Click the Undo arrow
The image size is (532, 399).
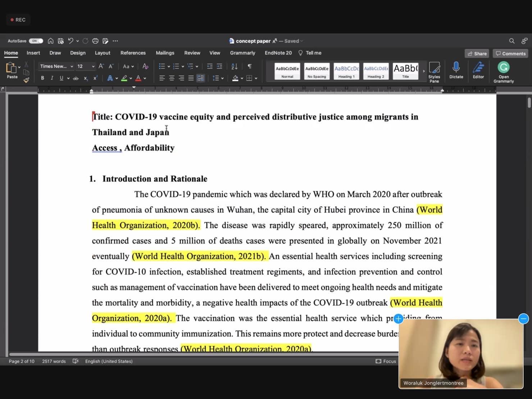71,41
